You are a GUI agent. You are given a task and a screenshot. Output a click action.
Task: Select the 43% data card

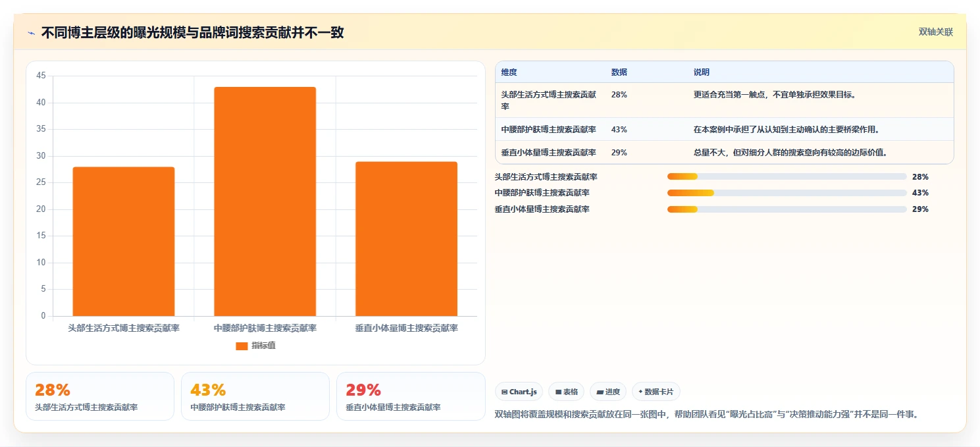(255, 396)
